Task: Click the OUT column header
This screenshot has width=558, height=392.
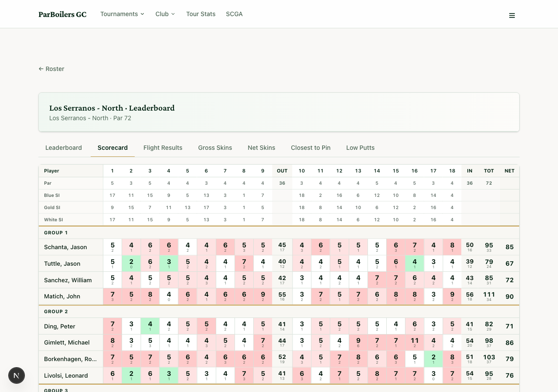Action: [x=282, y=171]
